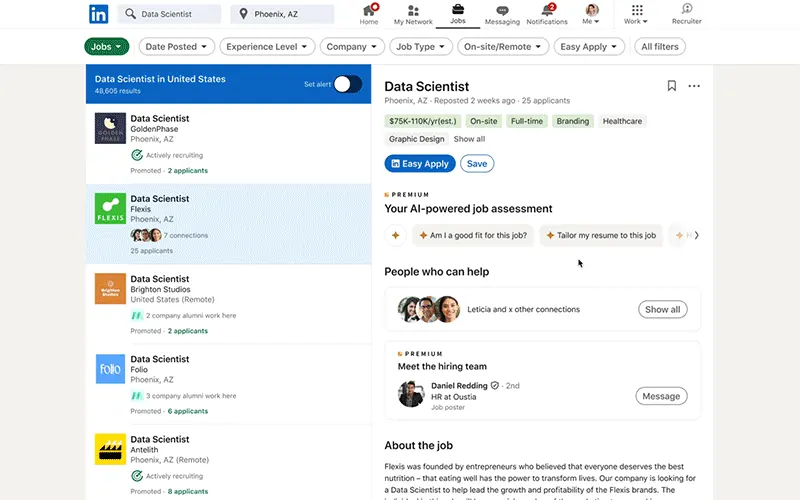Open Notifications bell icon
Screen dimensions: 800x500
(547, 11)
